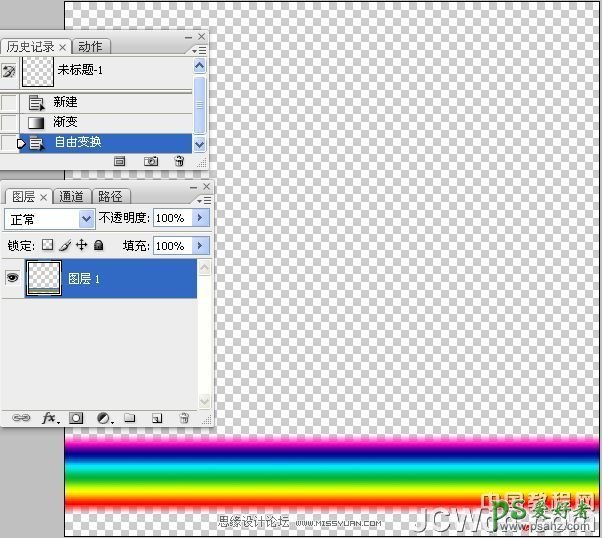Viewport: 602px width, 538px height.
Task: Open the 正常 blend mode dropdown
Action: click(49, 218)
